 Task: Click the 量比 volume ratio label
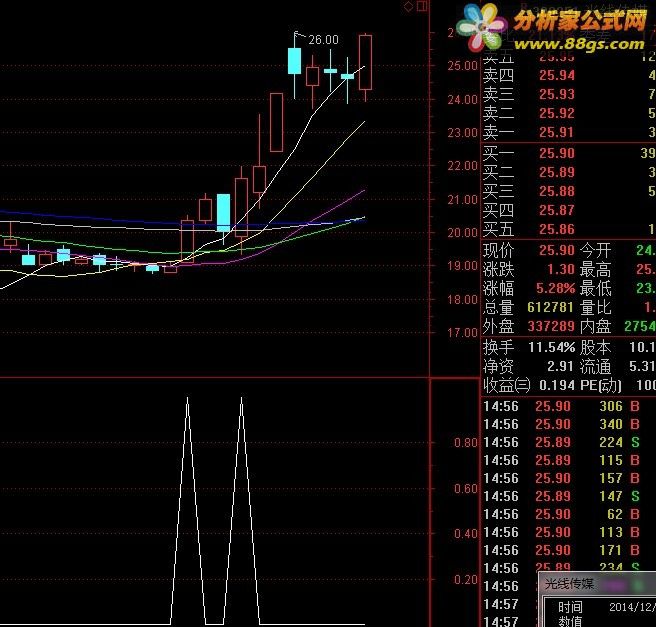point(595,307)
